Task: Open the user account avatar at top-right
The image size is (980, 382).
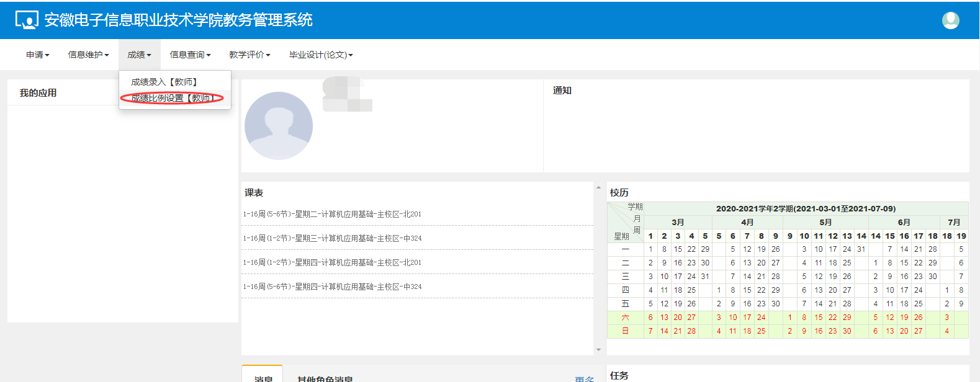Action: coord(950,20)
